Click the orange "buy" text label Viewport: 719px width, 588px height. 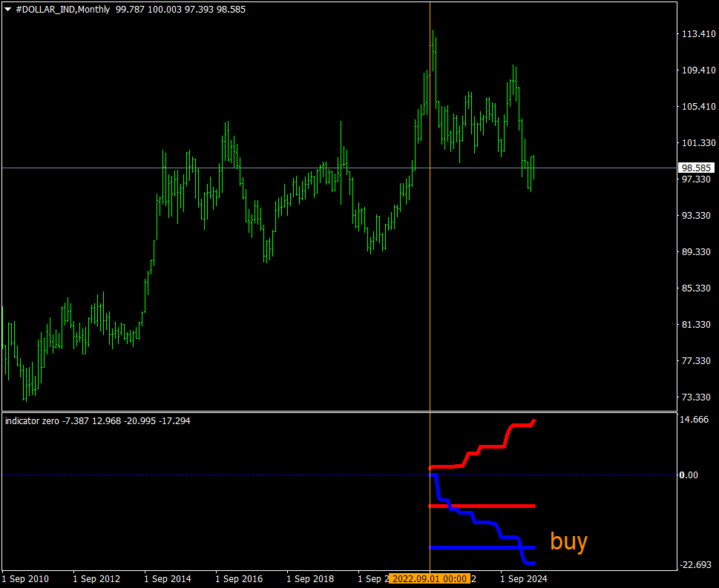coord(568,541)
